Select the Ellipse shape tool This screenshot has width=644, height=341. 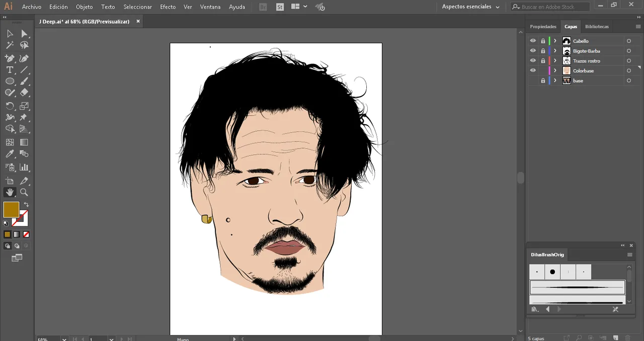(10, 81)
